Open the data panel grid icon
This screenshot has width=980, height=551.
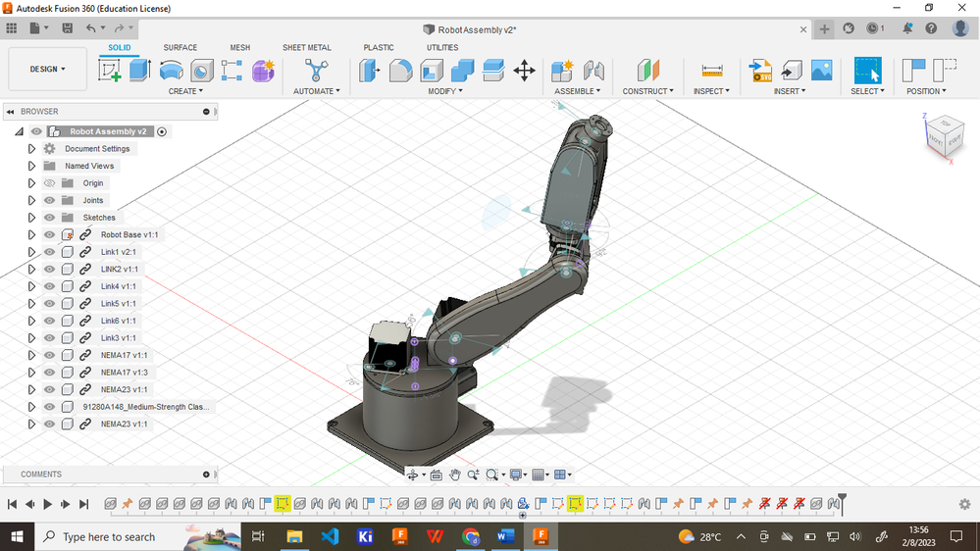coord(12,28)
